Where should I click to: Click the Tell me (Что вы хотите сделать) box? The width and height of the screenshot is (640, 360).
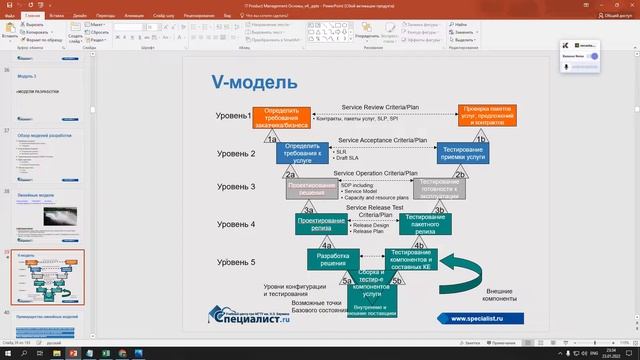[264, 16]
